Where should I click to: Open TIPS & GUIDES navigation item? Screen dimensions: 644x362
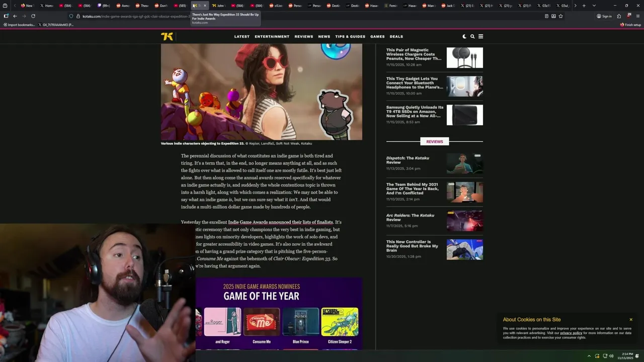tap(350, 36)
